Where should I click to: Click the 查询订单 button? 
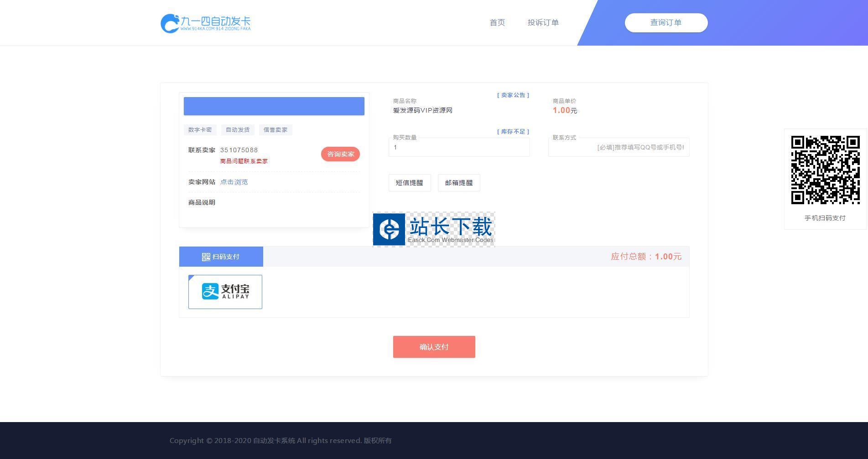(x=666, y=23)
